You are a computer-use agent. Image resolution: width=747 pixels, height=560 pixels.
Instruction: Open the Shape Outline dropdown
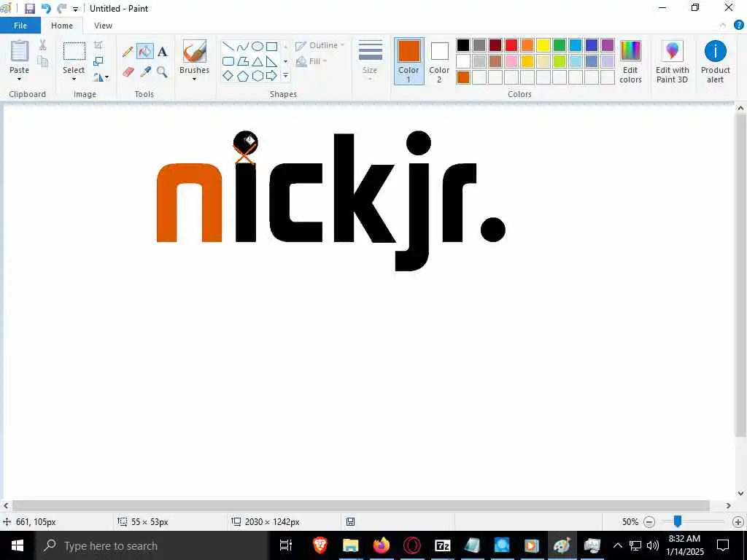[320, 46]
